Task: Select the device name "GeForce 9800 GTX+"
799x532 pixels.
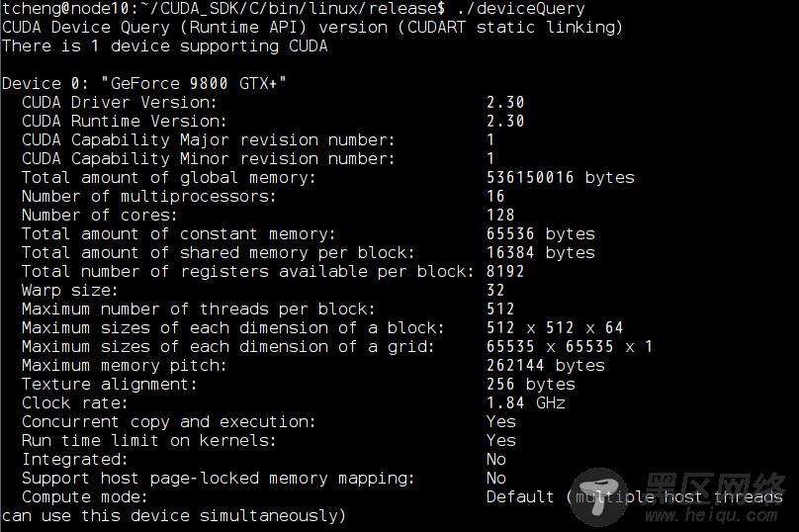Action: [194, 84]
